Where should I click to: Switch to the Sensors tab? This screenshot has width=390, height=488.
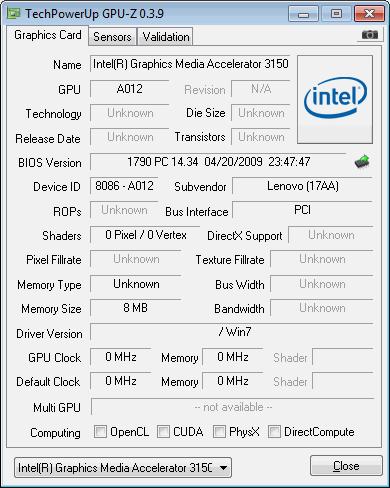(112, 37)
